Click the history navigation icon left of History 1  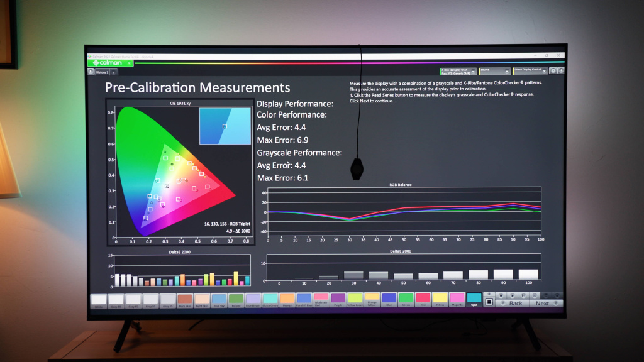click(90, 72)
